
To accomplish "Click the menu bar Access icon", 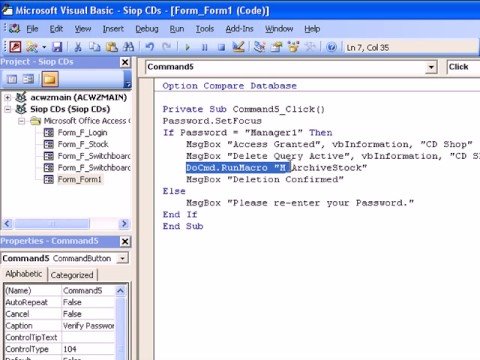I will click(14, 29).
